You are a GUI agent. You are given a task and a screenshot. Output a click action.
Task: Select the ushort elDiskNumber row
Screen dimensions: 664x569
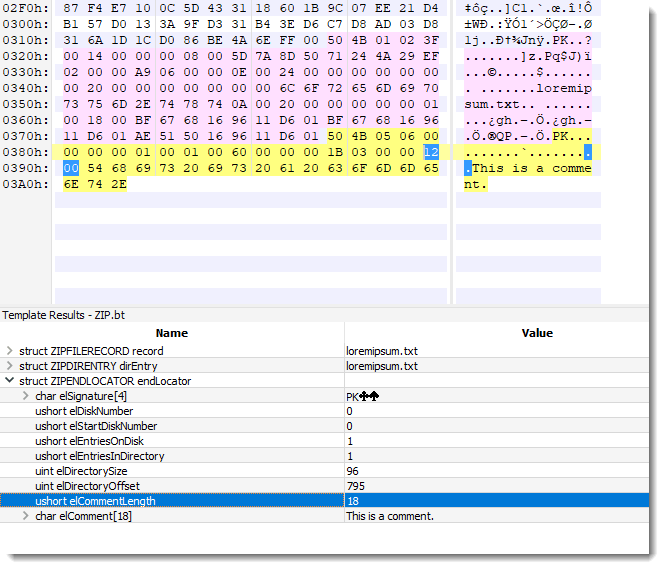click(84, 411)
